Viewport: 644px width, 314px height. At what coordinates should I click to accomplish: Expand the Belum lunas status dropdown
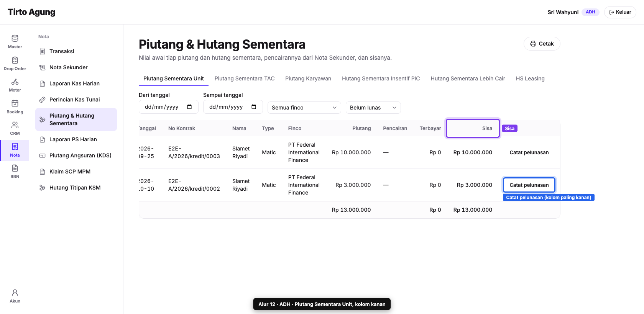click(x=373, y=108)
